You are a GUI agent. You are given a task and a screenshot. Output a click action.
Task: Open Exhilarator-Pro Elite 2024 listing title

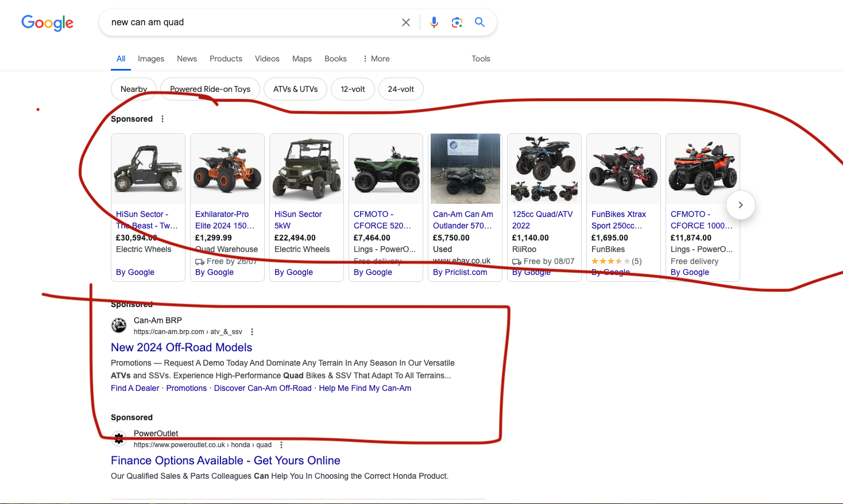pyautogui.click(x=225, y=220)
